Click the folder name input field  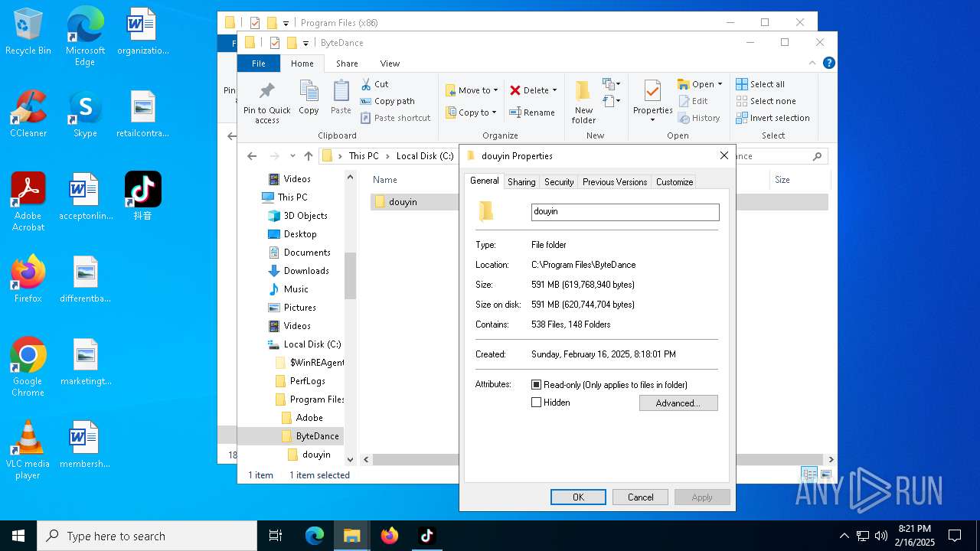click(x=626, y=212)
